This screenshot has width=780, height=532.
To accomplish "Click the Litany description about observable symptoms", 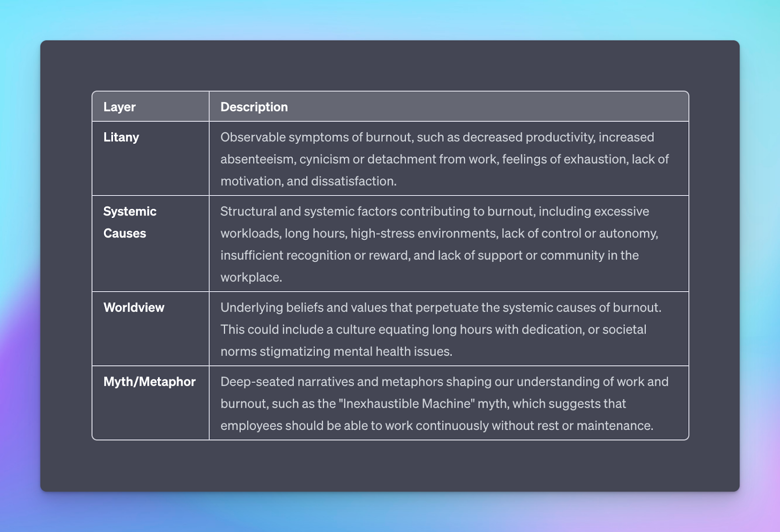I will pos(445,159).
